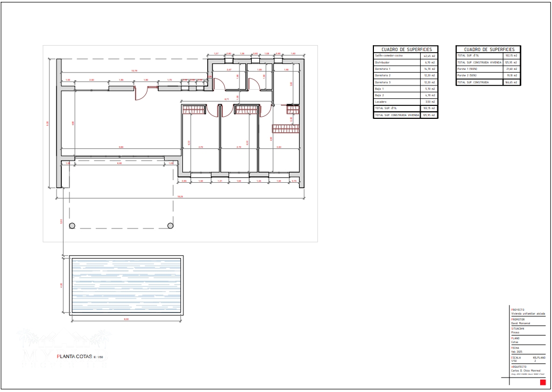
Task: Click the Porche 1 (100%) row
Action: (487, 69)
